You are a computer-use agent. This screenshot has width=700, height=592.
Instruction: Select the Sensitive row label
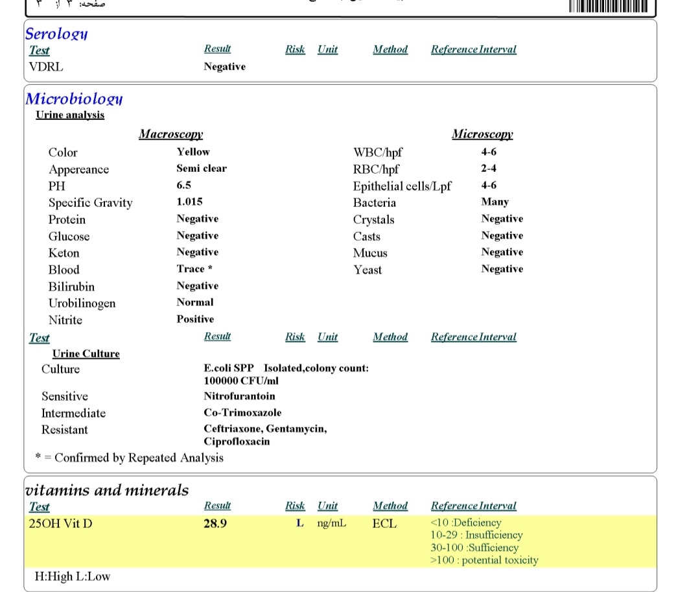click(65, 396)
